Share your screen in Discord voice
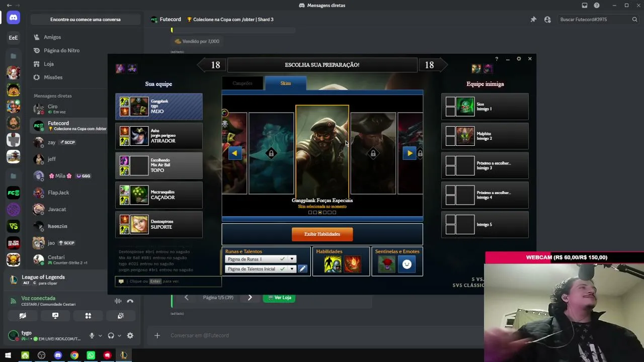Screen dimensions: 644x362 pyautogui.click(x=55, y=316)
